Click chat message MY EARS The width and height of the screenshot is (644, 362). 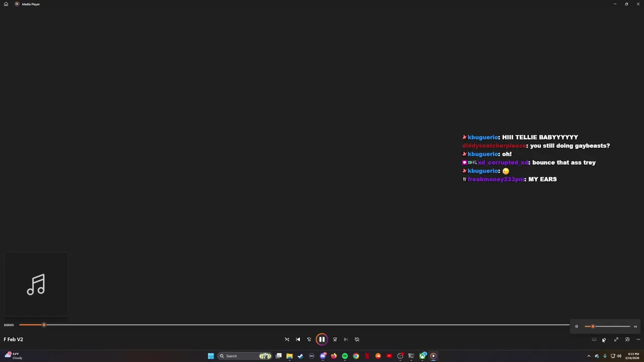542,179
